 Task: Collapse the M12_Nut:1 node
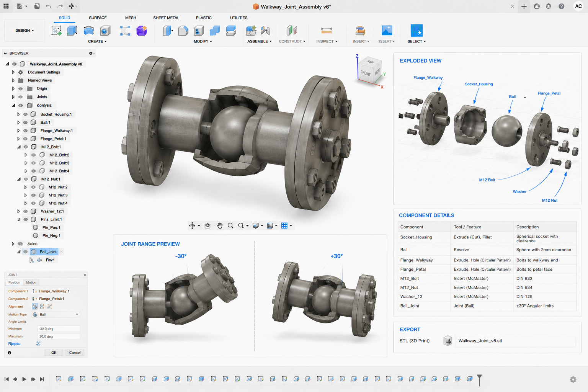click(x=19, y=179)
